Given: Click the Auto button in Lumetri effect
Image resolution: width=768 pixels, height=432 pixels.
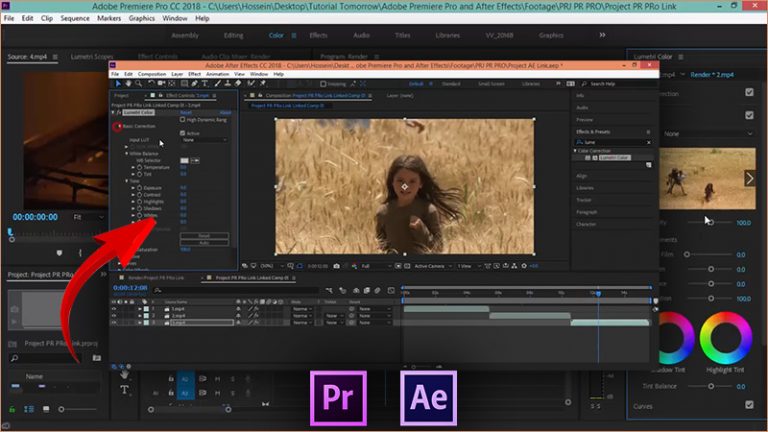Looking at the screenshot, I should [203, 243].
